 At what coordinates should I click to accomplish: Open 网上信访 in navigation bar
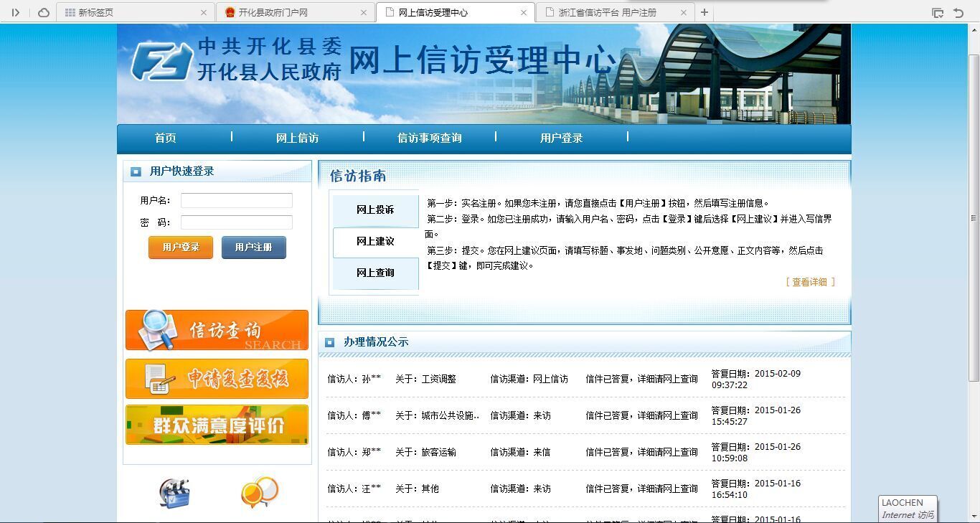297,138
